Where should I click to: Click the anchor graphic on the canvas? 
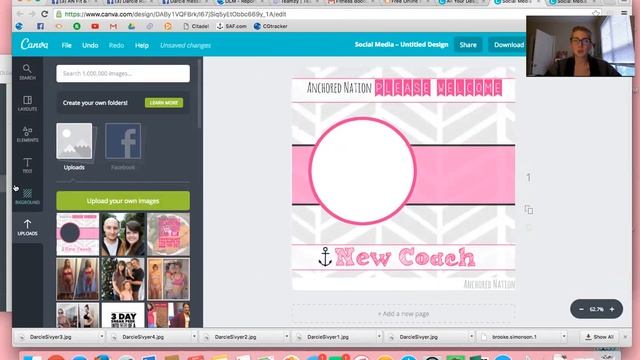(325, 257)
